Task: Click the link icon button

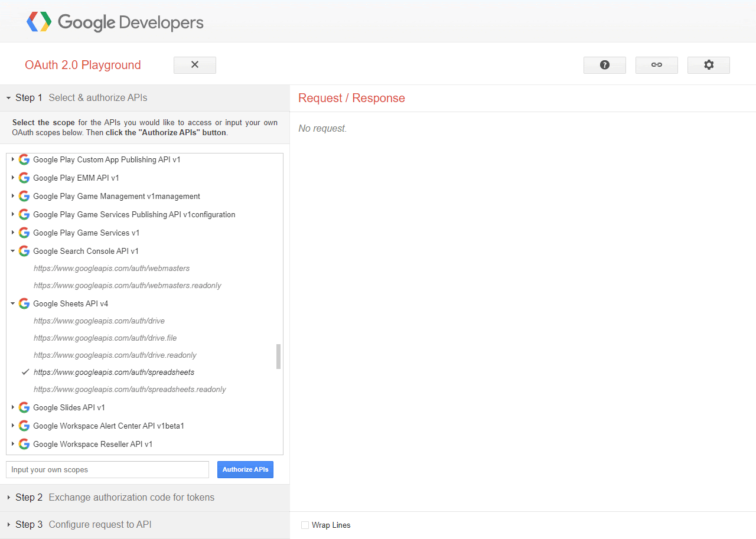Action: 657,65
